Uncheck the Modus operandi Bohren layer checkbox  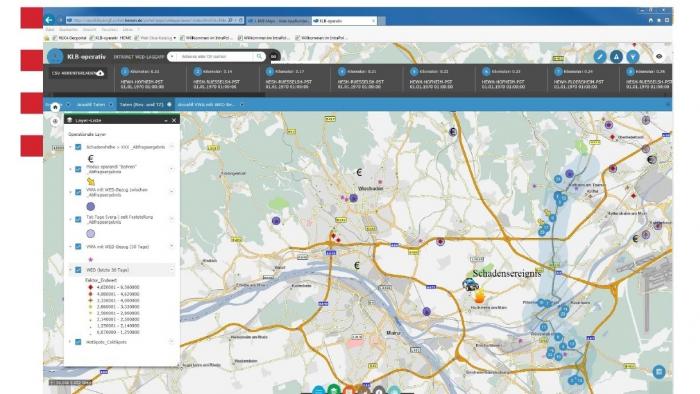[x=78, y=169]
